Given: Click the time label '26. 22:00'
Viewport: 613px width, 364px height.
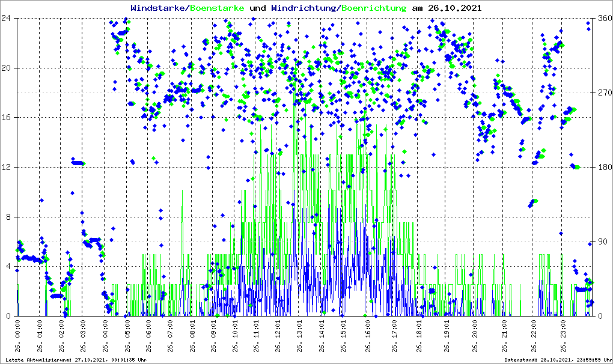Looking at the screenshot, I should [x=534, y=336].
